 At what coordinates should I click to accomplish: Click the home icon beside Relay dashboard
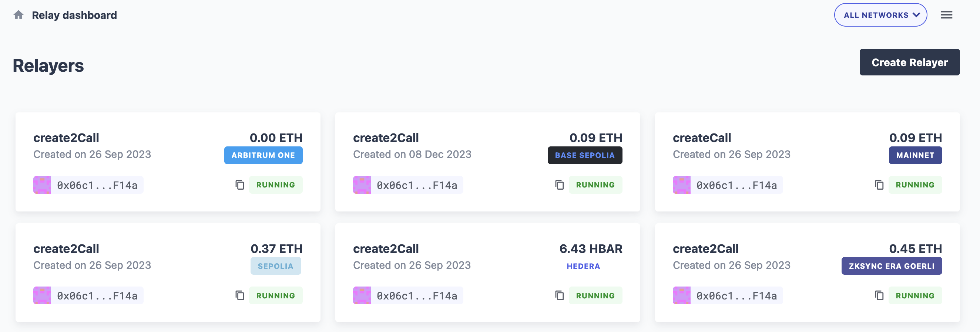[x=18, y=15]
